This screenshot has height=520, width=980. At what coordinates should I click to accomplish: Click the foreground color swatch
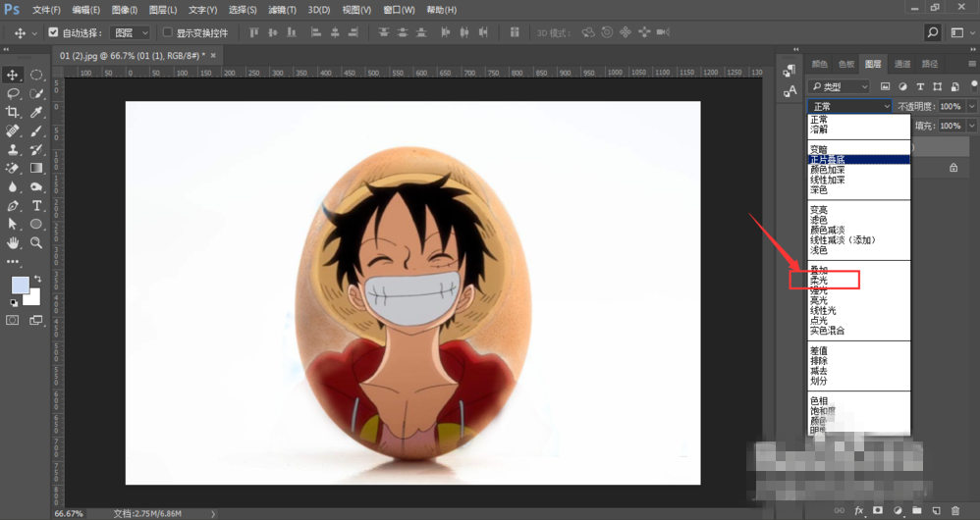20,286
